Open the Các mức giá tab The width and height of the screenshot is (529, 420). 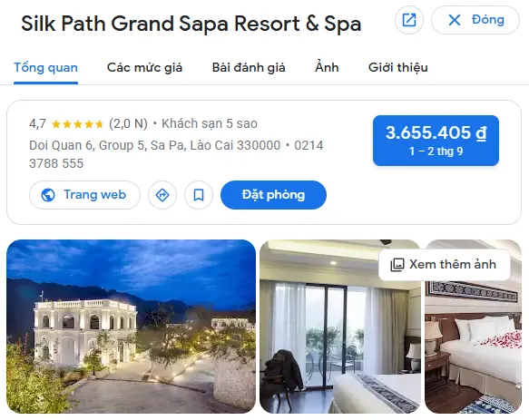pyautogui.click(x=145, y=67)
